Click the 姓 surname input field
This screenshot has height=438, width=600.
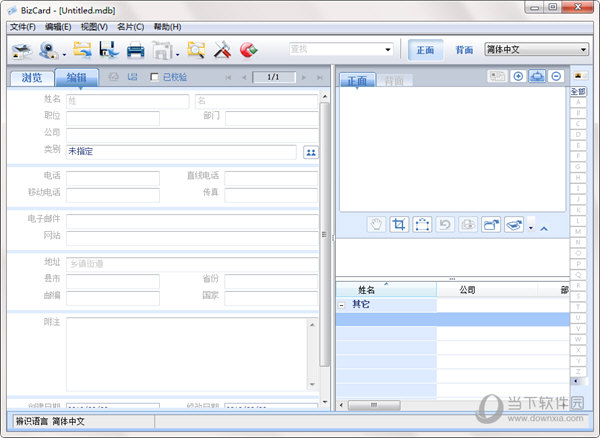pos(128,101)
